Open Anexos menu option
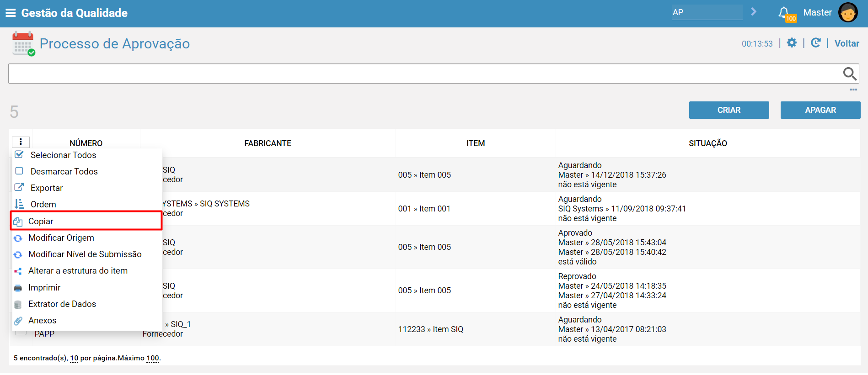868x375 pixels. (x=43, y=320)
